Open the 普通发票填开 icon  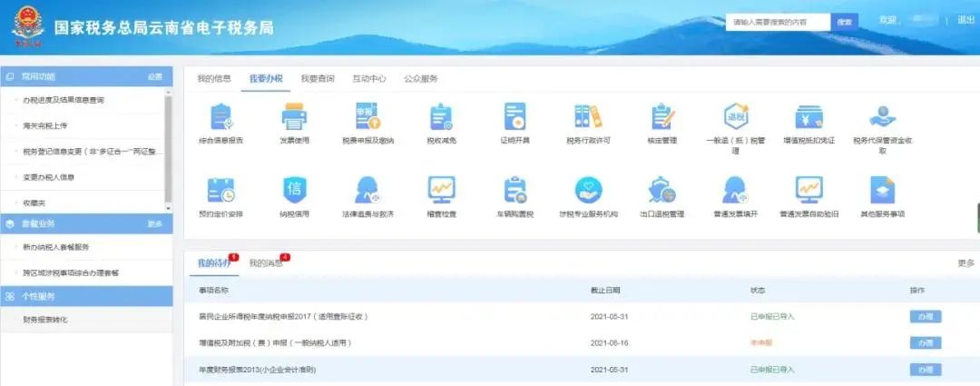coord(736,190)
